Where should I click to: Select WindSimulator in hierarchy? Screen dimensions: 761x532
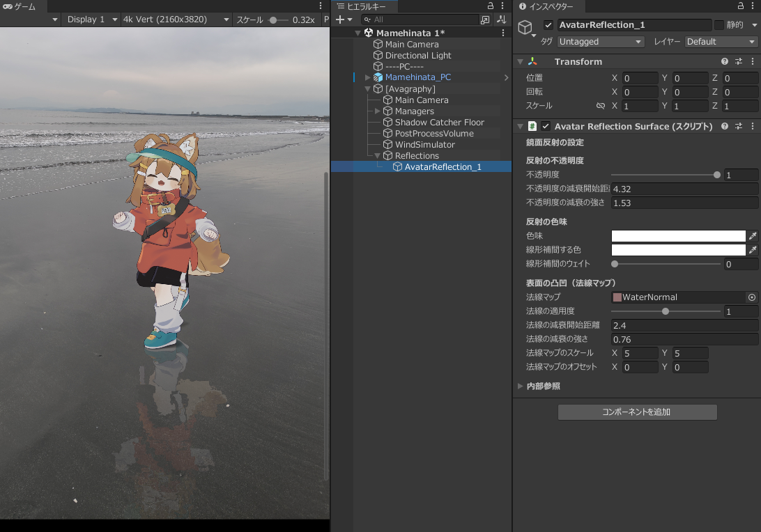click(424, 145)
